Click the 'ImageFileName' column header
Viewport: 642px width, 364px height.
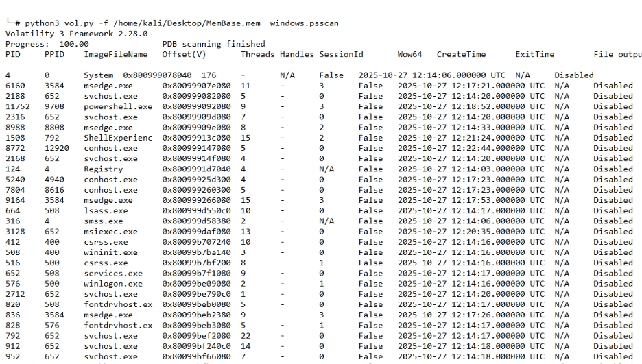click(115, 54)
